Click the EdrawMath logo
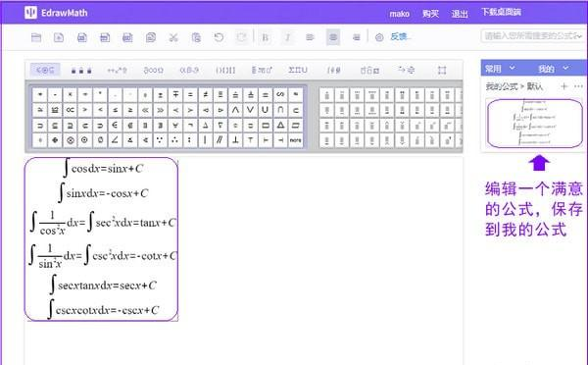The image size is (588, 365). click(x=56, y=13)
